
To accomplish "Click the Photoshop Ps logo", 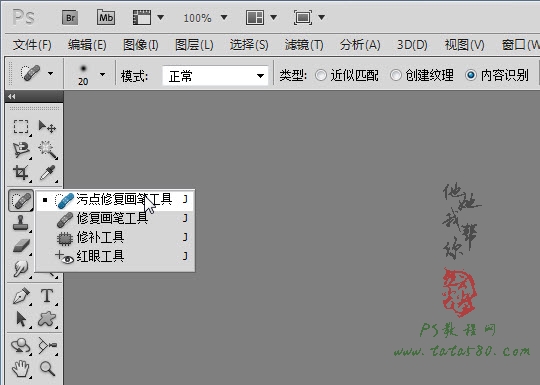I will [23, 17].
